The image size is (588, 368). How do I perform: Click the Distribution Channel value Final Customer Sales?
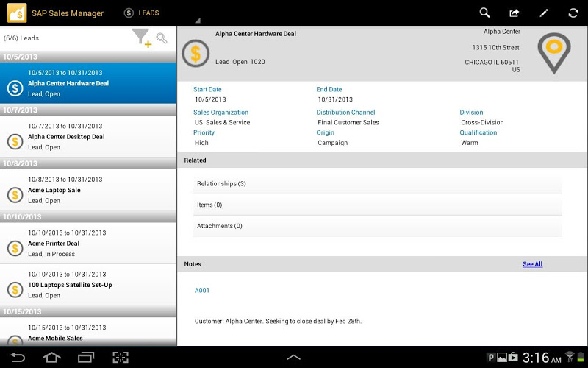[348, 122]
